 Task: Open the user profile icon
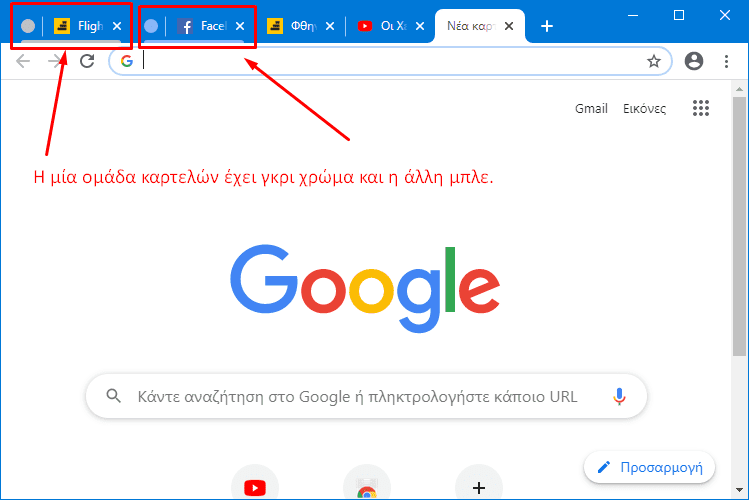[694, 61]
